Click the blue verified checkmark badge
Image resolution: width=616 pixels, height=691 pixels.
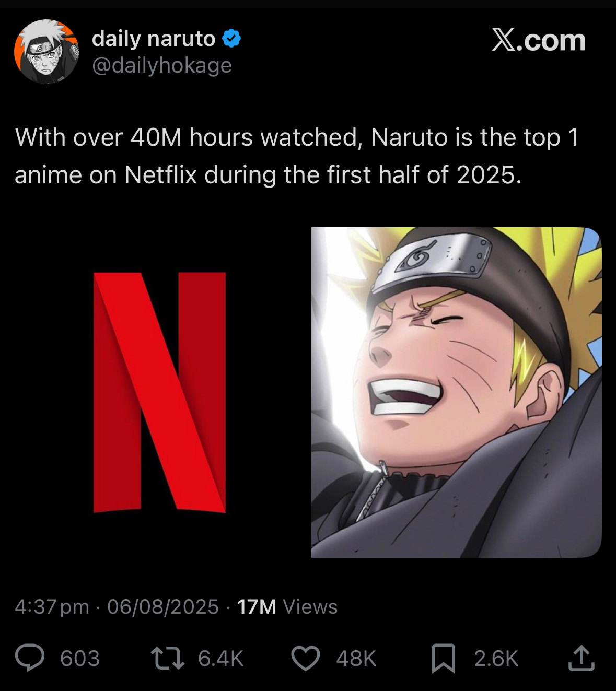(x=231, y=39)
